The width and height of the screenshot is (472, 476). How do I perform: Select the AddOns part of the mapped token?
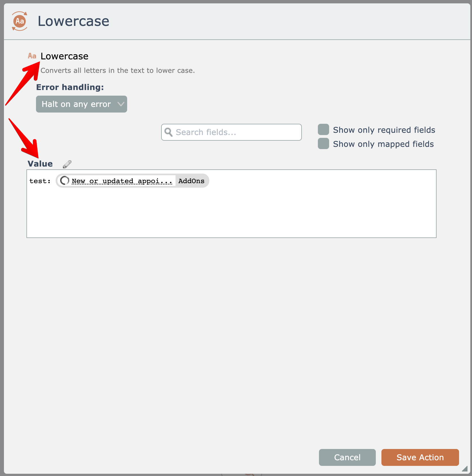pos(191,181)
